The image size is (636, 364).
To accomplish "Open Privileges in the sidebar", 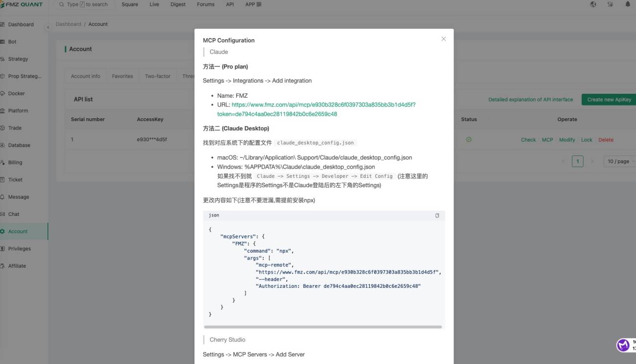I will click(x=19, y=249).
